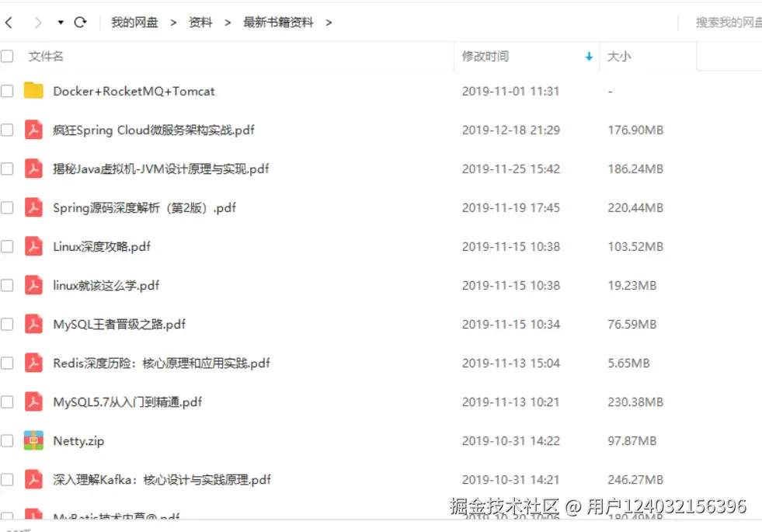Click the PDF icon for 疯狂Spring Cloud微服务架构实战
The image size is (762, 532).
(34, 130)
